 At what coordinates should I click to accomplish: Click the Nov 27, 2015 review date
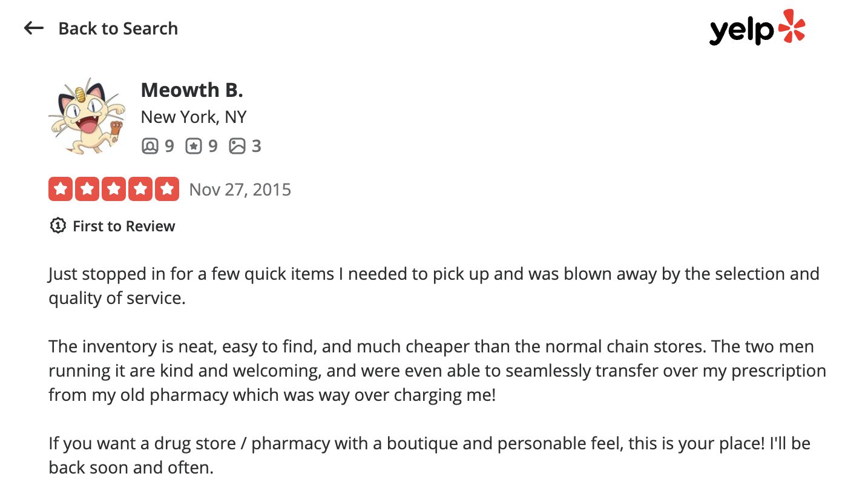pyautogui.click(x=240, y=190)
